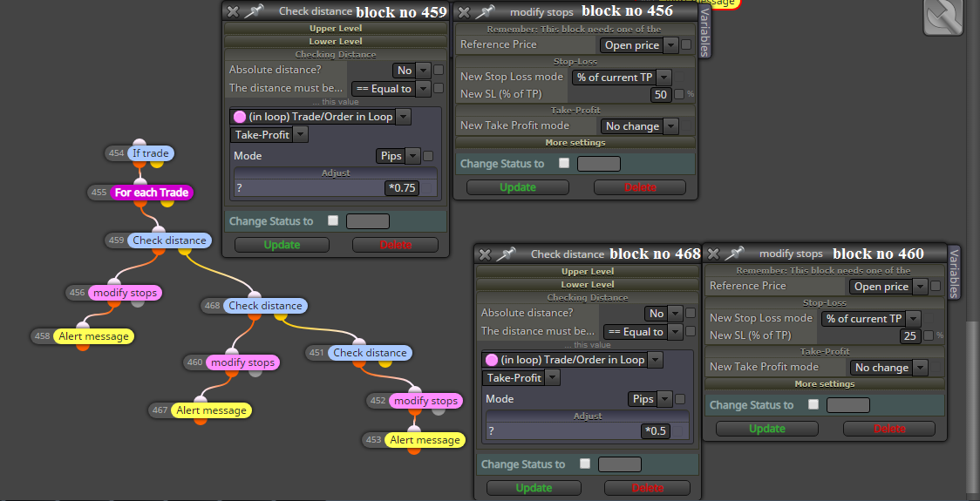Click Update button in block 468
Viewport: 980px width, 501px height.
pyautogui.click(x=534, y=488)
